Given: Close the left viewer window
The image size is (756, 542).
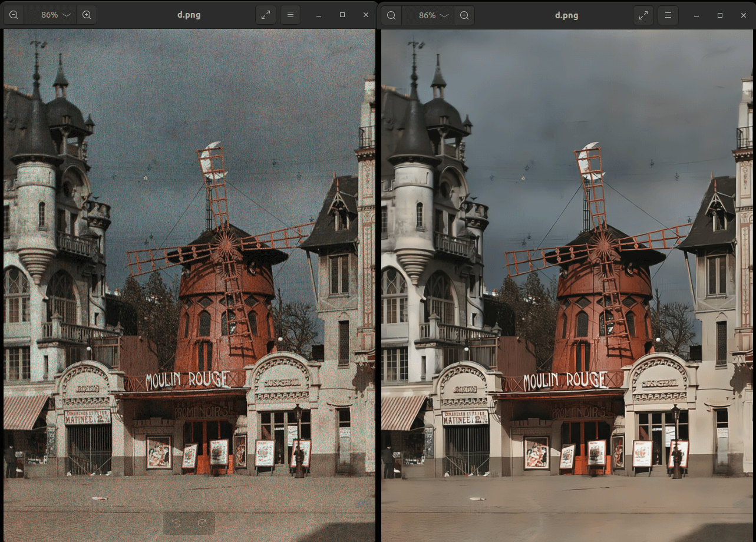Looking at the screenshot, I should (x=366, y=15).
